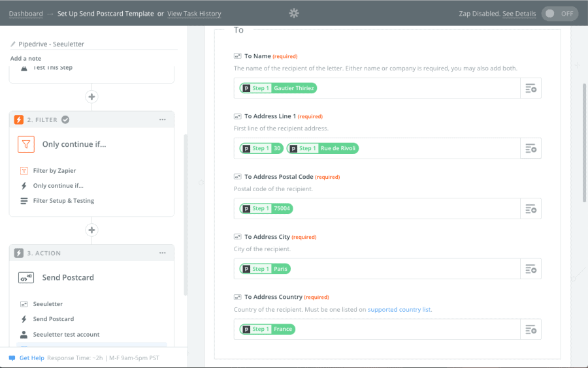
Task: Click Seeuletter icon next to To Address Postal Code
Action: pyautogui.click(x=237, y=177)
